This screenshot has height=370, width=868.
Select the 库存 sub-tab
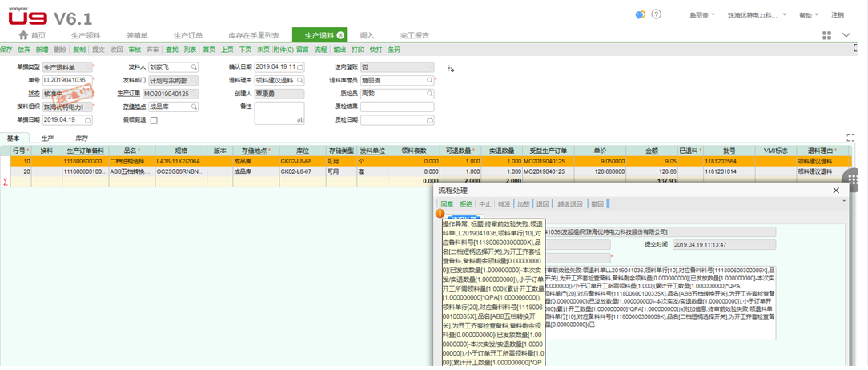(82, 139)
